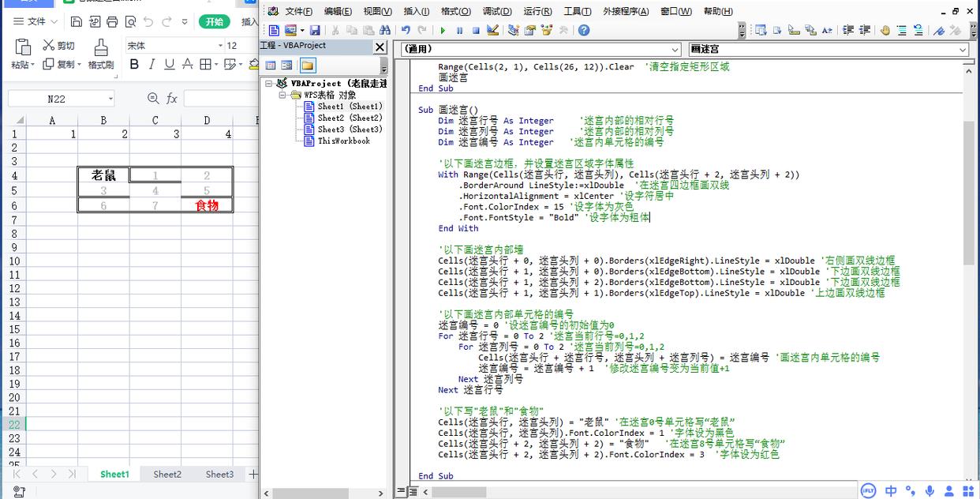Toggle bold formatting in WPS ribbon
This screenshot has width=980, height=499.
(134, 65)
